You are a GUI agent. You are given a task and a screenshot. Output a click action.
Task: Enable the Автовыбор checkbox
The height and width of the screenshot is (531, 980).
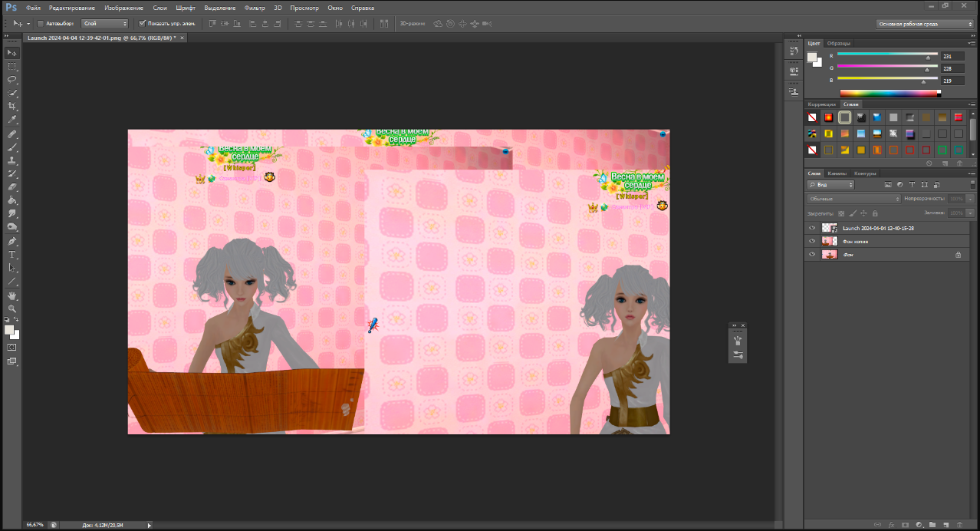(41, 24)
